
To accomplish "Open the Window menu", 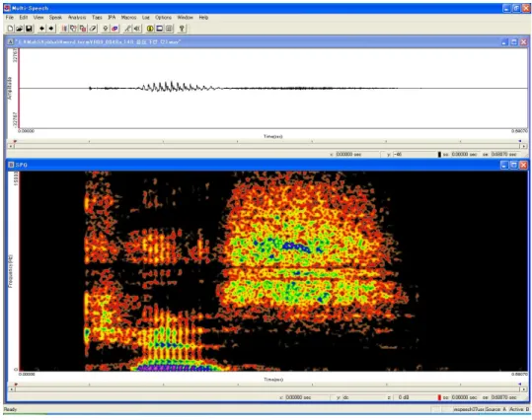I will click(185, 18).
